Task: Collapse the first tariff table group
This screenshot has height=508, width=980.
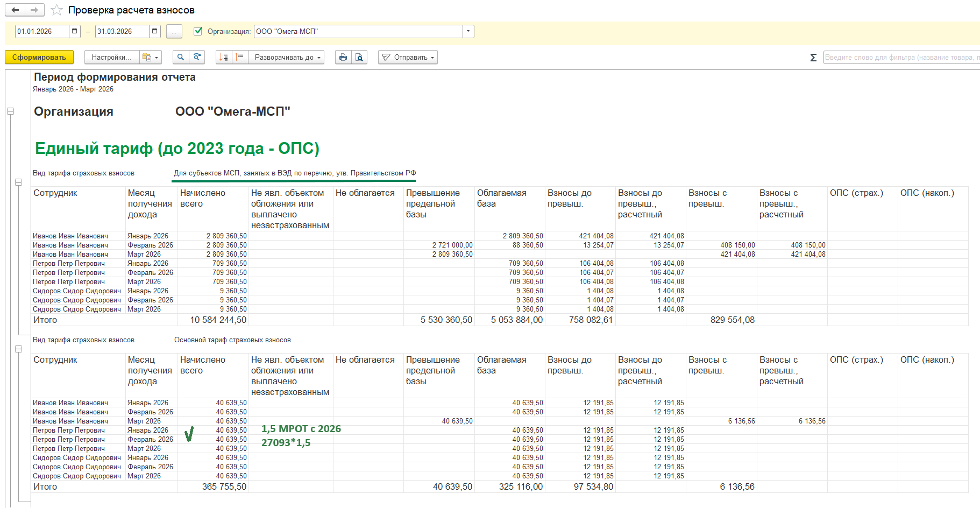Action: click(x=18, y=182)
